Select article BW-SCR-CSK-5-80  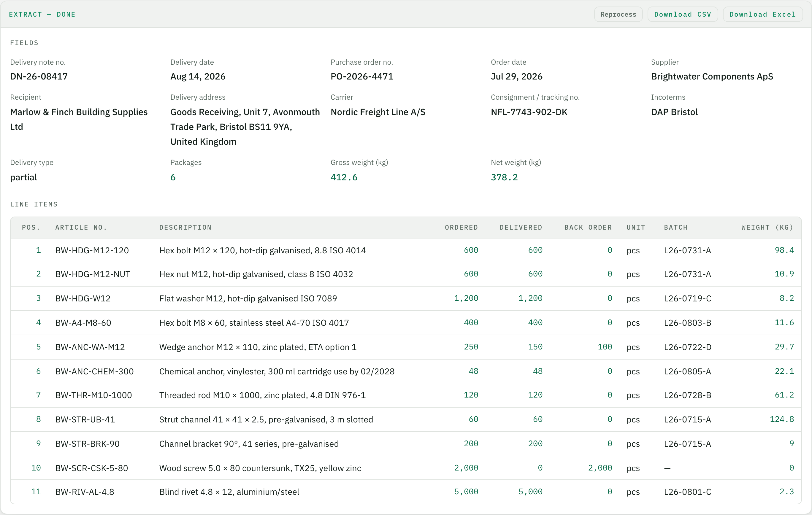coord(91,468)
